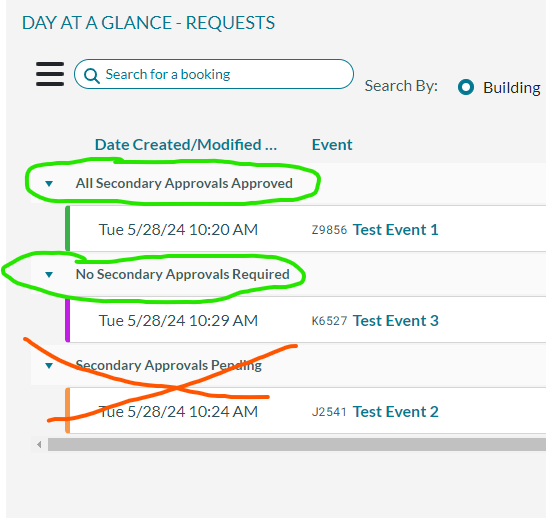Open the hamburger menu

50,74
